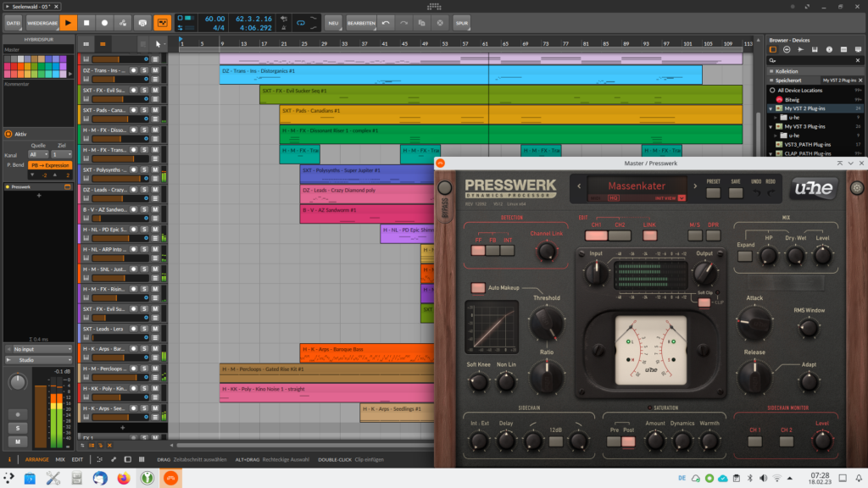Expand u-he folder under My VST 3

coord(776,136)
